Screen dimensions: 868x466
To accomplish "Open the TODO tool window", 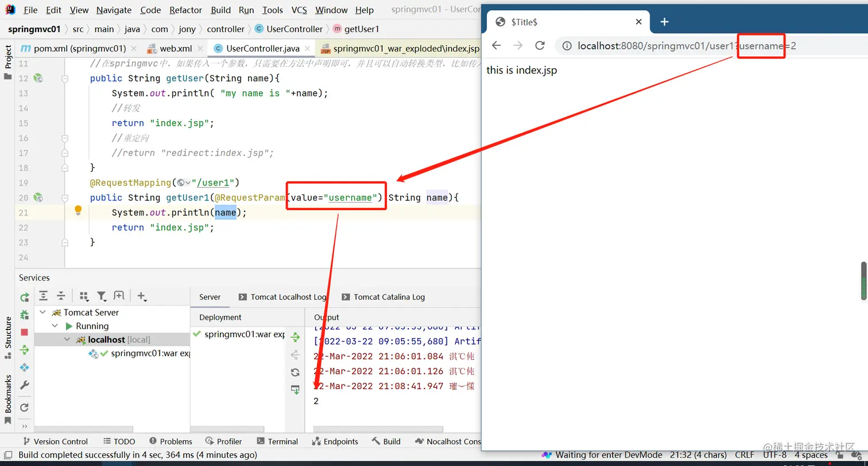I will tap(119, 441).
